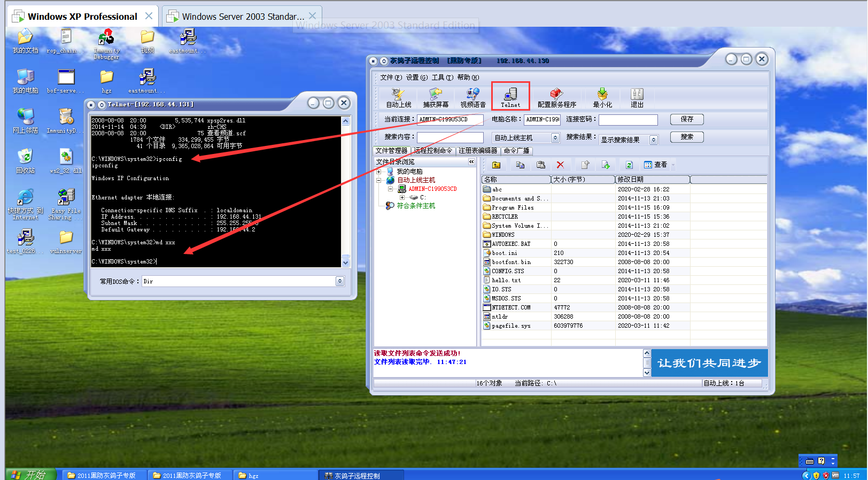The height and width of the screenshot is (480, 868).
Task: Click the 让我们共同进步 banner
Action: (x=709, y=363)
